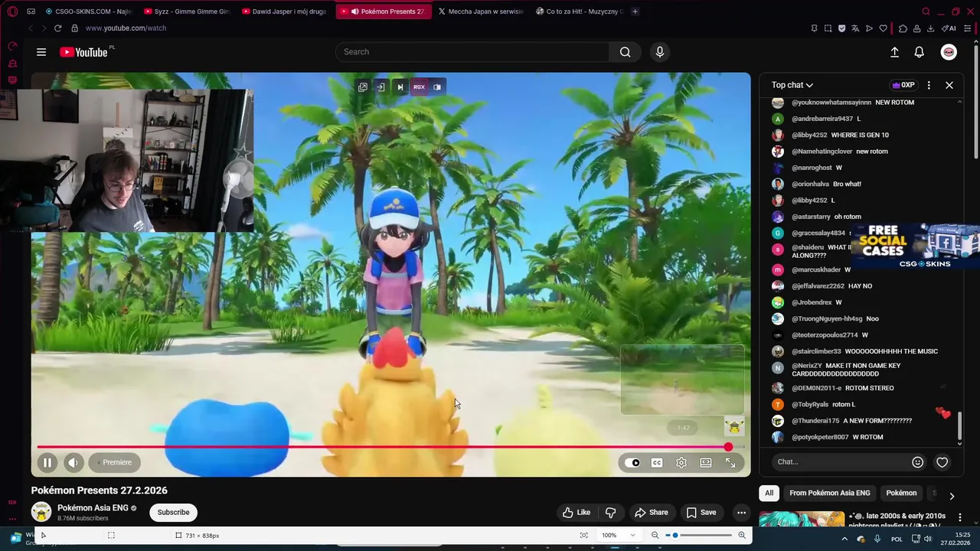Open the YouTube account avatar menu
Screen dimensions: 980x551
point(949,52)
